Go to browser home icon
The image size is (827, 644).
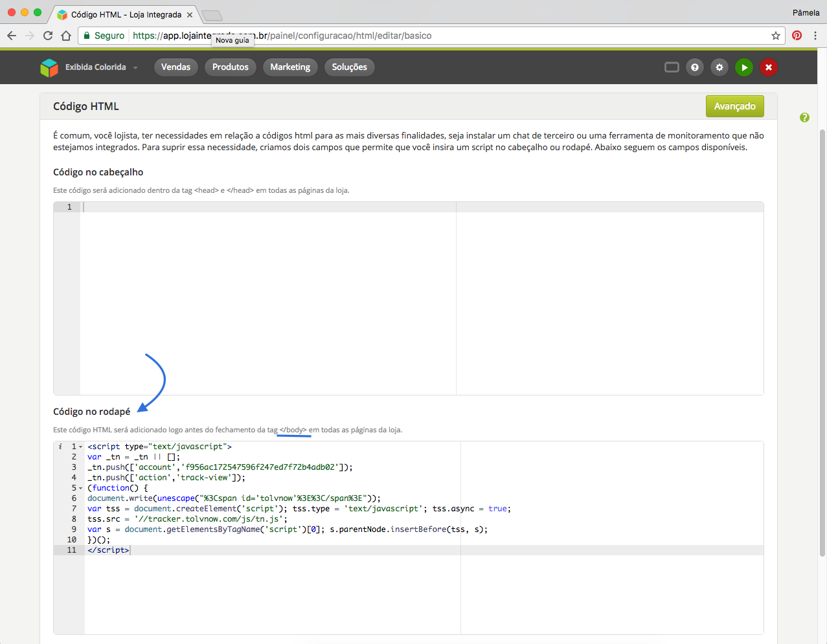(x=66, y=36)
